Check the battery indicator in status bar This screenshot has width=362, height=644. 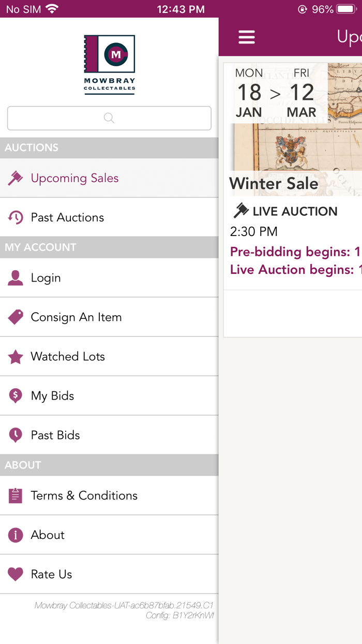tap(344, 9)
